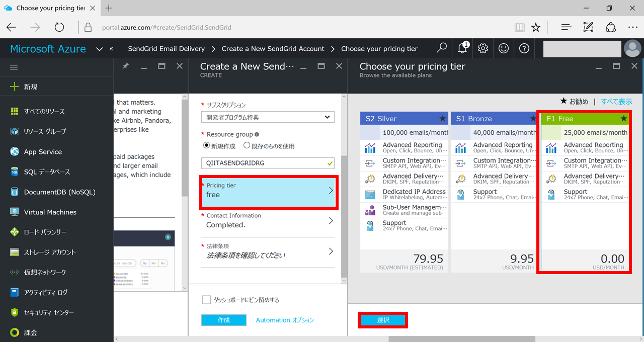Open the browser Share icon
The height and width of the screenshot is (342, 644).
[610, 27]
